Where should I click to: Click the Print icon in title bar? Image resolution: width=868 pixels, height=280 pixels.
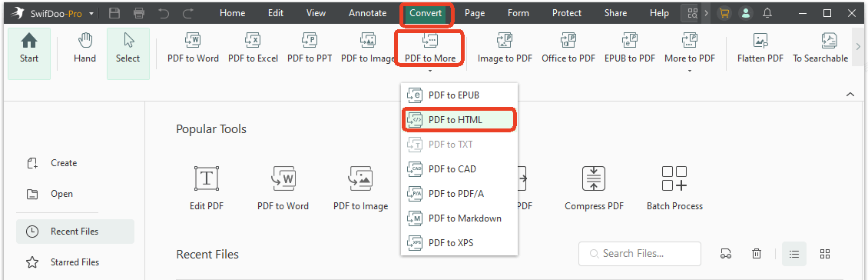tap(139, 13)
